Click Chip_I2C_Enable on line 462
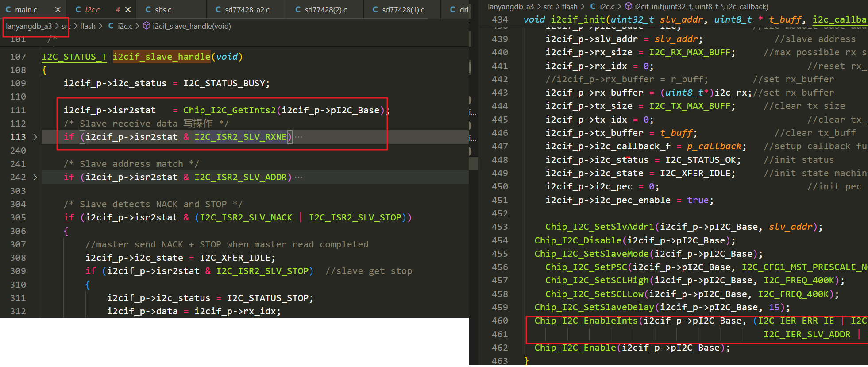The height and width of the screenshot is (367, 868). coord(575,348)
